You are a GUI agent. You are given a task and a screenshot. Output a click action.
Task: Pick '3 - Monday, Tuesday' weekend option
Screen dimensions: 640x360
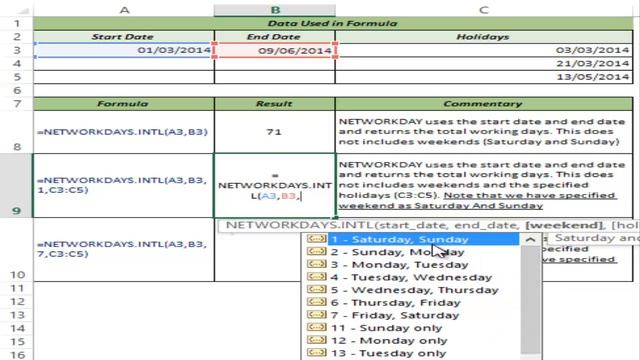pos(399,265)
